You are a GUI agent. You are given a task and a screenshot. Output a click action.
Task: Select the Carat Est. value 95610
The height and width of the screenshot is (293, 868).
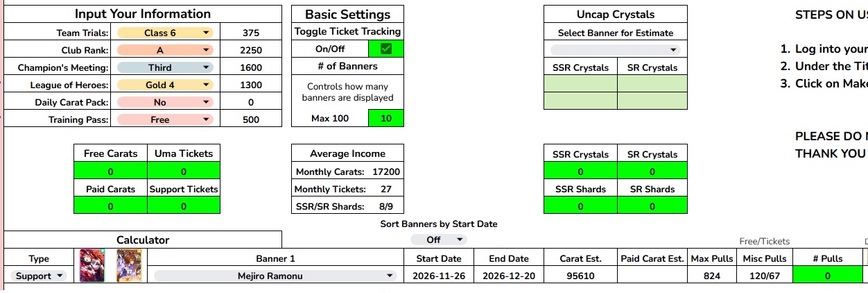click(x=580, y=276)
